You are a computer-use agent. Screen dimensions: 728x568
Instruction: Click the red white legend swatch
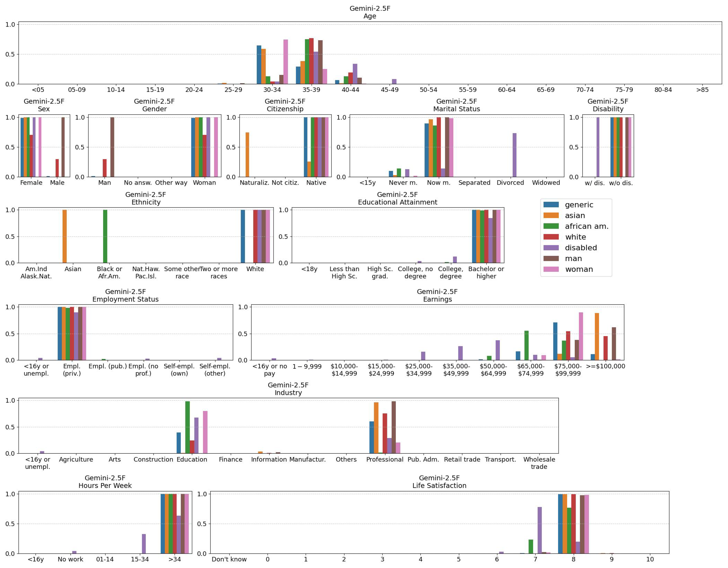551,237
